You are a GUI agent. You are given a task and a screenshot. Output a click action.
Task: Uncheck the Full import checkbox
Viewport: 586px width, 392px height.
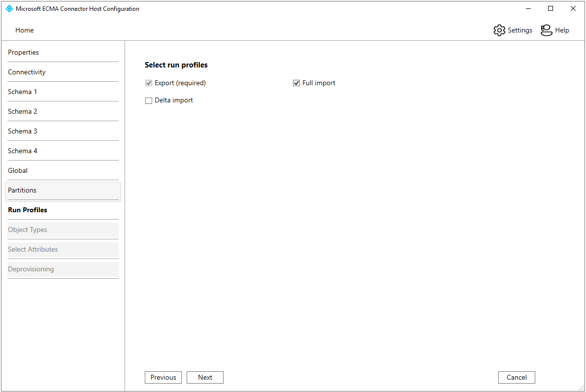(x=296, y=83)
